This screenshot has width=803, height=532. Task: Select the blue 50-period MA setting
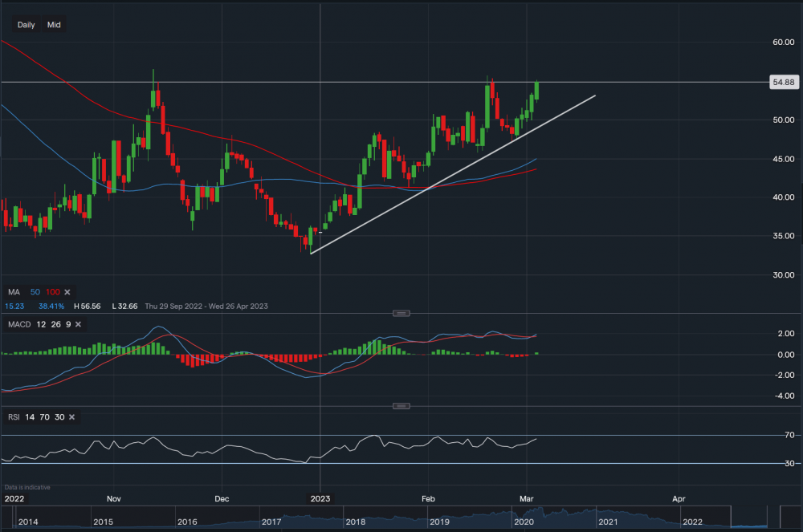(35, 292)
